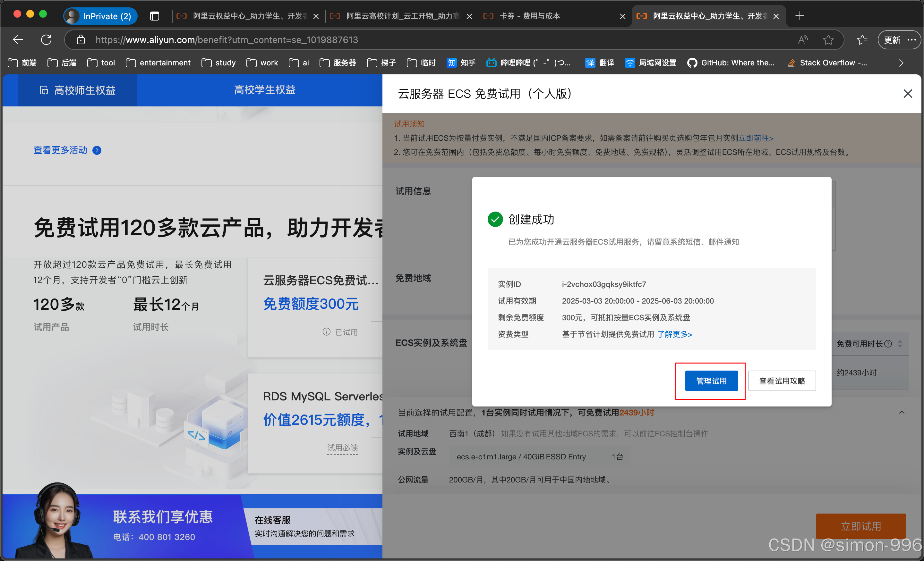Add this page to favorites star

click(828, 40)
